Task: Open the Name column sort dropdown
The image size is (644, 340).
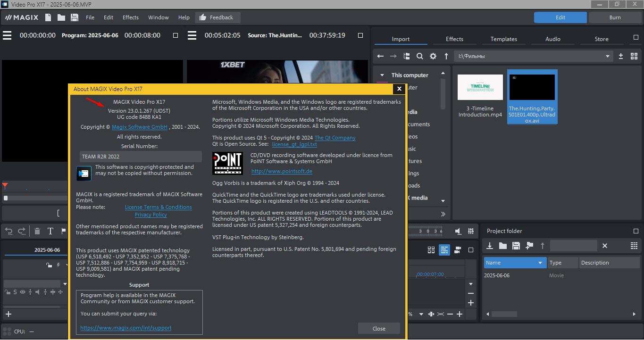Action: coord(540,263)
